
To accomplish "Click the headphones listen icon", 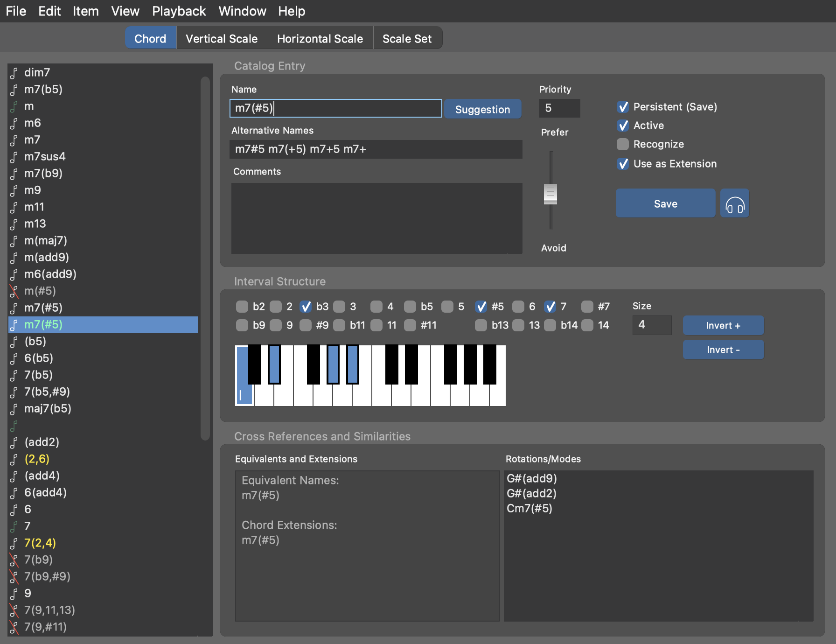I will pyautogui.click(x=734, y=203).
